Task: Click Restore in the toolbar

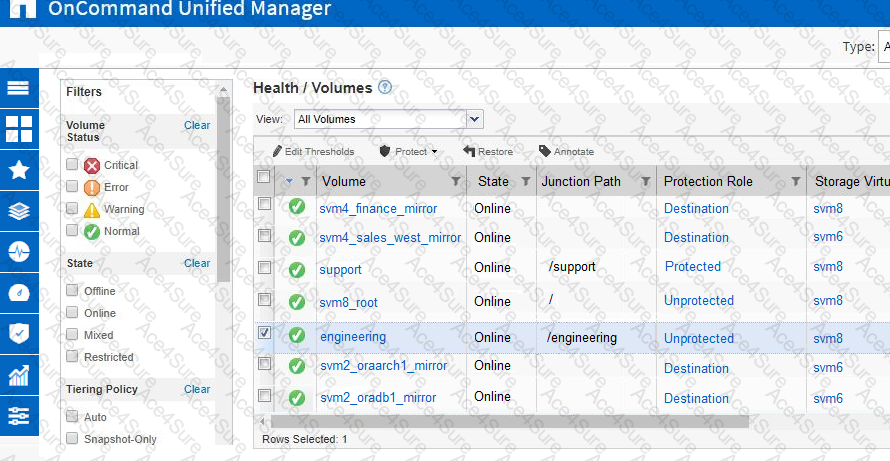Action: [488, 152]
